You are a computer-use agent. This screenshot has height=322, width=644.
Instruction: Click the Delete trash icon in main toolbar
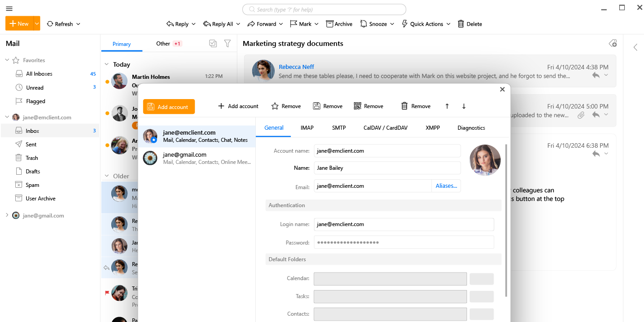pos(461,24)
